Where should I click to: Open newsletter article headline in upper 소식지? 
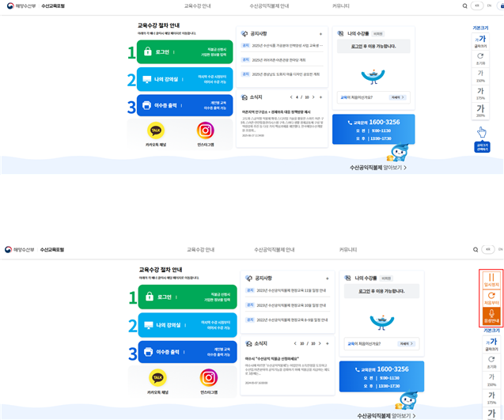pos(276,112)
